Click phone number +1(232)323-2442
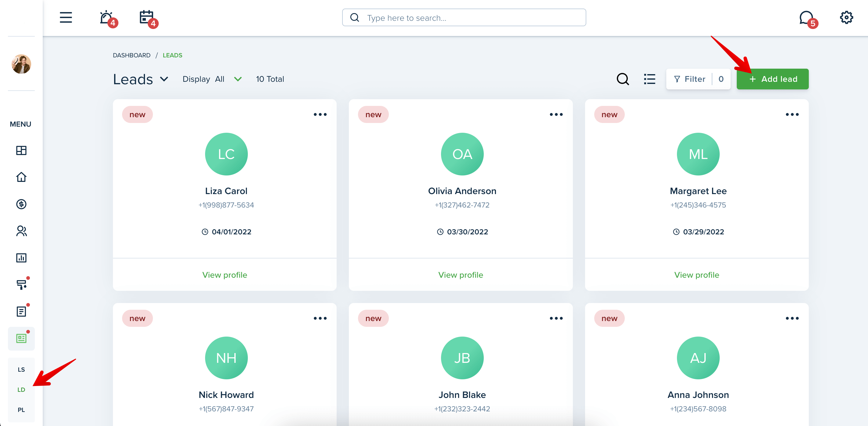 462,409
